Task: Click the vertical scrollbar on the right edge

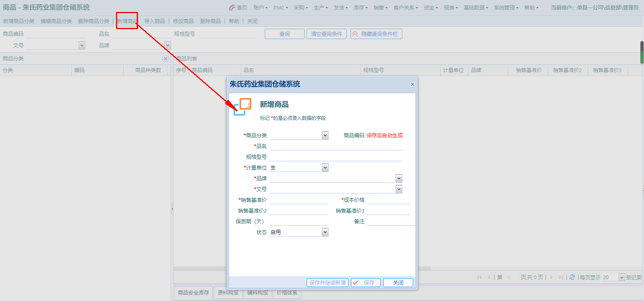Action: click(x=642, y=52)
